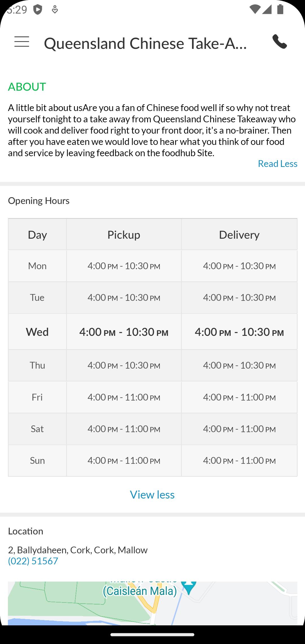The width and height of the screenshot is (305, 644).
Task: Open the map preview of Mallow
Action: click(152, 603)
